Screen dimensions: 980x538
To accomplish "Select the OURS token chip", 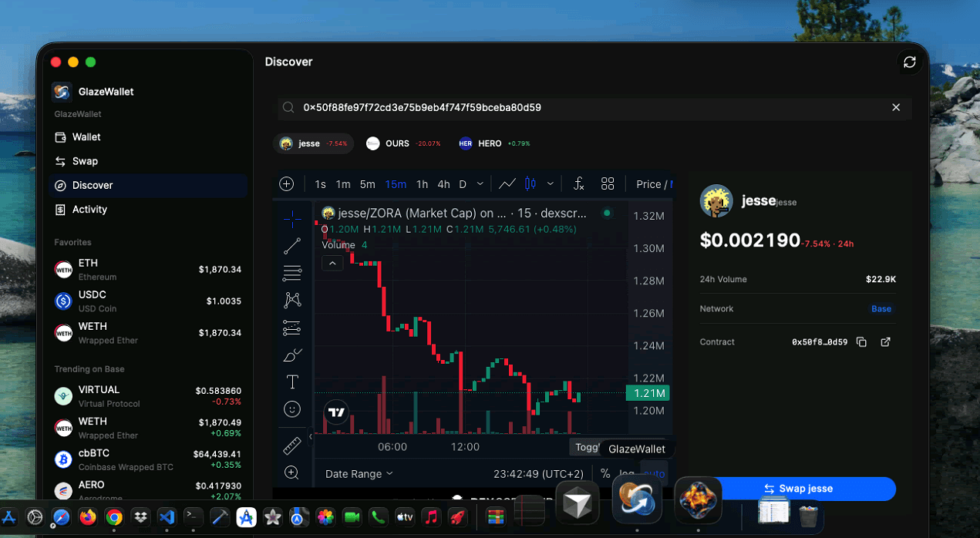I will [x=403, y=143].
